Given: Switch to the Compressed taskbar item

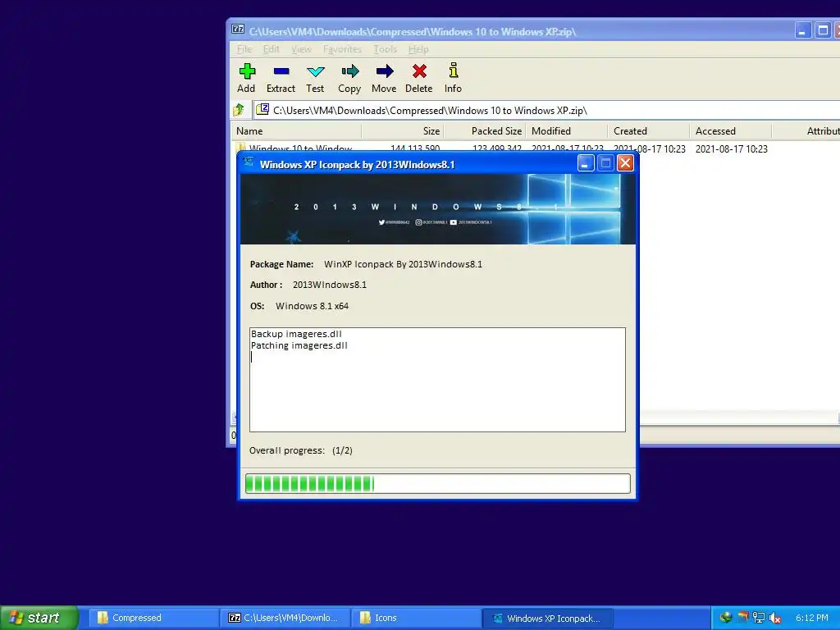Looking at the screenshot, I should 153,618.
